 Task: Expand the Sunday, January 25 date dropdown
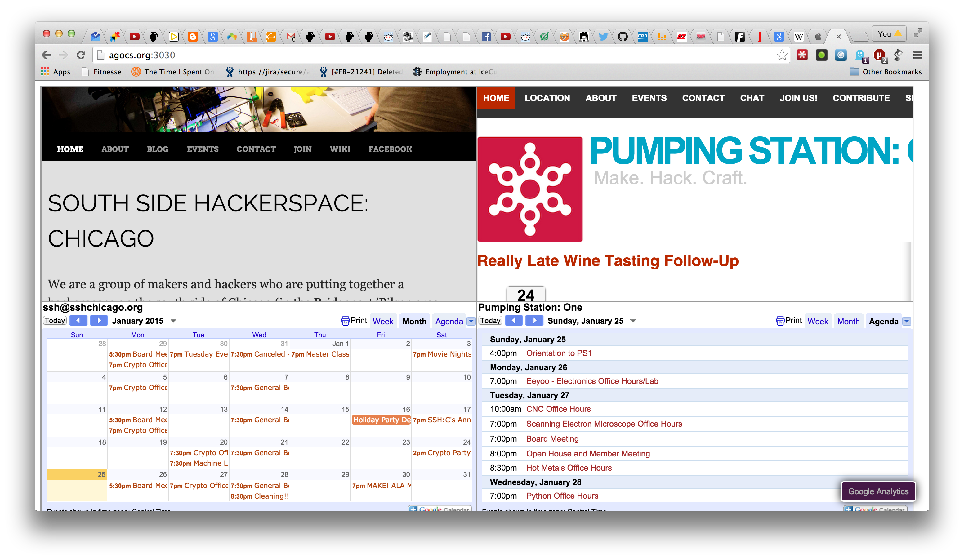tap(633, 321)
